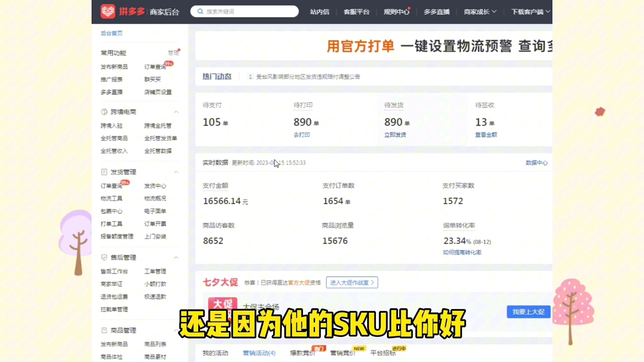Open 店铺页设置 in the sidebar
The width and height of the screenshot is (644, 362).
158,92
